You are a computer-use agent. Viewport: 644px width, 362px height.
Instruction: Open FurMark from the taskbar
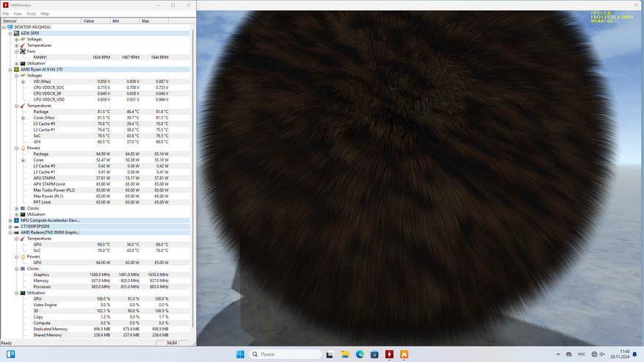[x=404, y=355]
